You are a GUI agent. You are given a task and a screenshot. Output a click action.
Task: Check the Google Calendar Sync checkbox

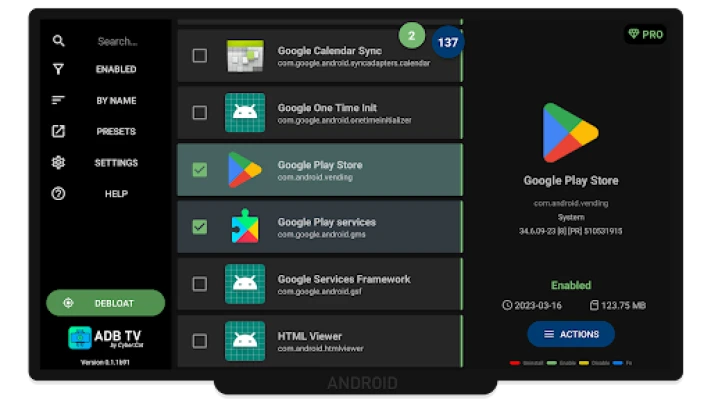point(200,56)
